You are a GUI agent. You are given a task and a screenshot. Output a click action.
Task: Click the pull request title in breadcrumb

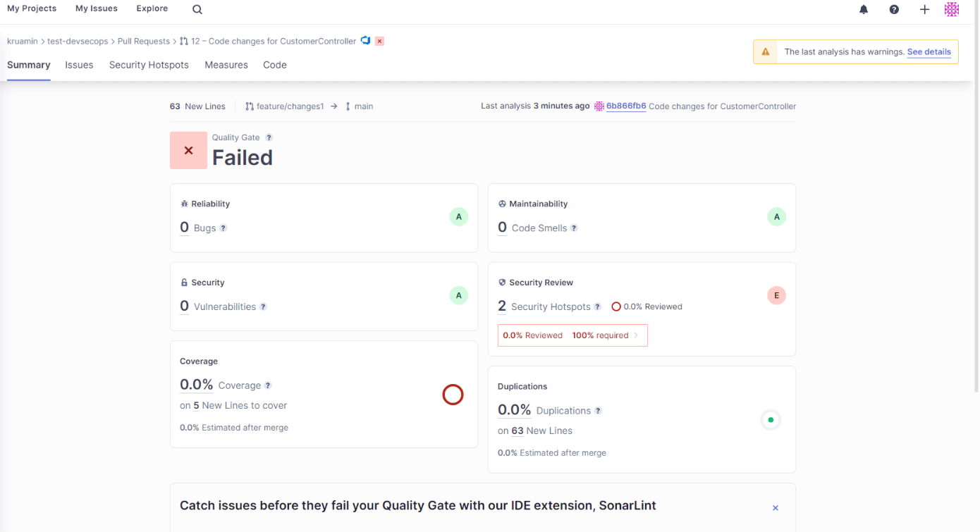pyautogui.click(x=274, y=42)
